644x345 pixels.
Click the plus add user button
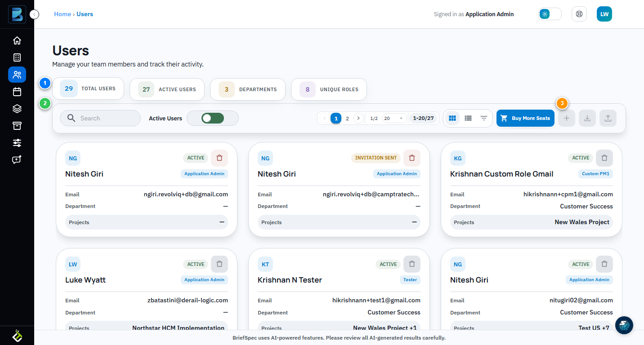567,118
